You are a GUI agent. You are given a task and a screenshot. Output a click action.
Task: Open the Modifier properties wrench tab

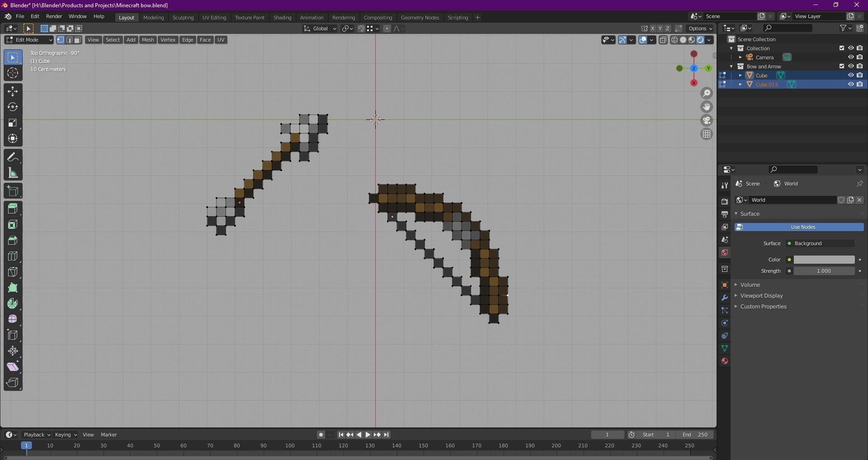coord(725,298)
